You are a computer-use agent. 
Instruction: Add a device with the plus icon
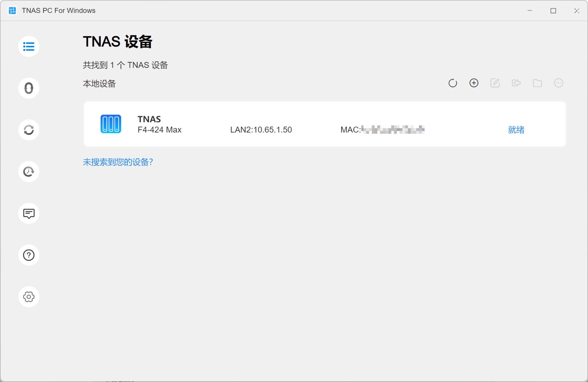point(474,83)
